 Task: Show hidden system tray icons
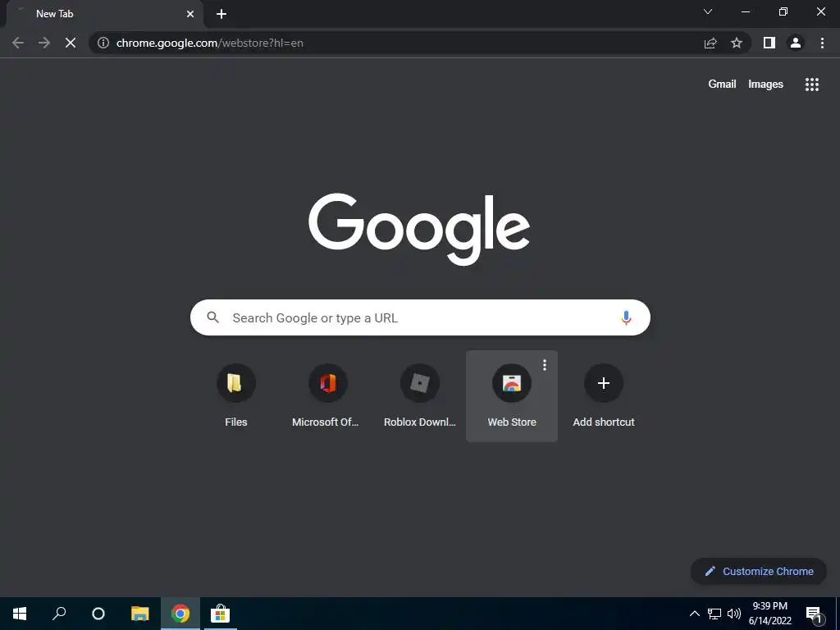click(694, 614)
